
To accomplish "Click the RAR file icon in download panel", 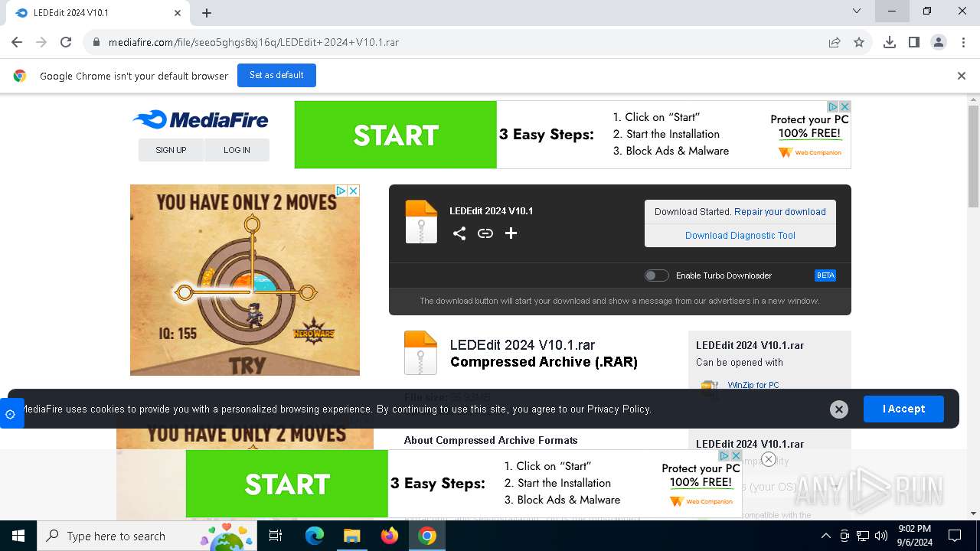I will pyautogui.click(x=421, y=221).
